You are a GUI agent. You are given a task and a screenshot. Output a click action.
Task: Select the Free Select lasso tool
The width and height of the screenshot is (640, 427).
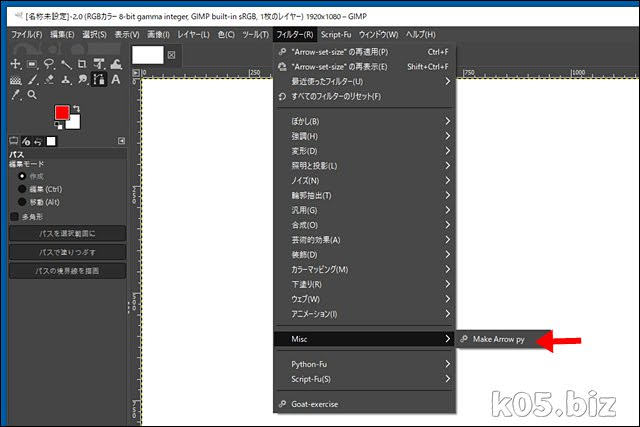pos(49,64)
